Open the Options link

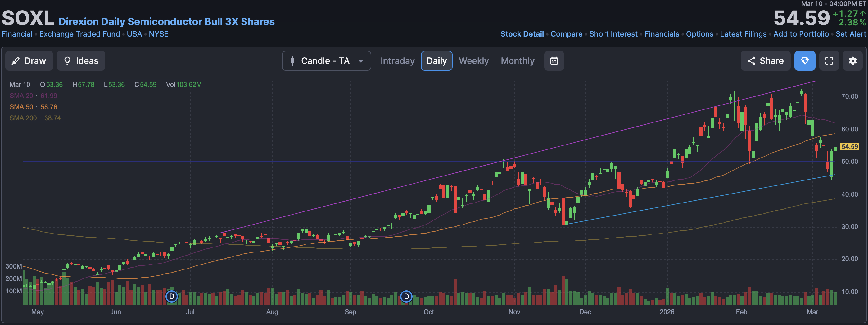coord(699,34)
